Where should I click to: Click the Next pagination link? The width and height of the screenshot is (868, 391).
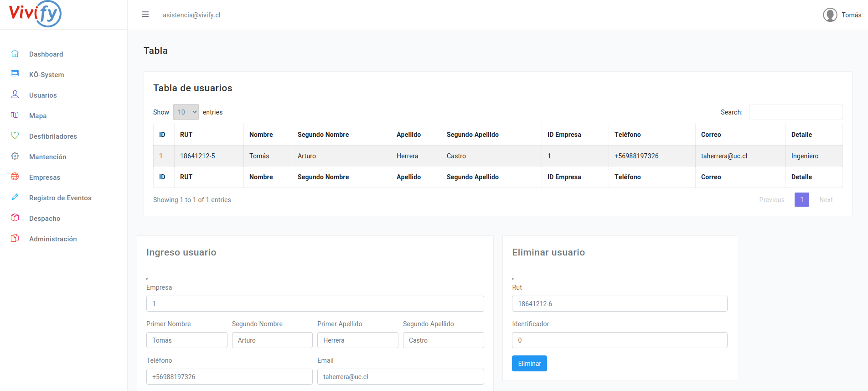(826, 200)
